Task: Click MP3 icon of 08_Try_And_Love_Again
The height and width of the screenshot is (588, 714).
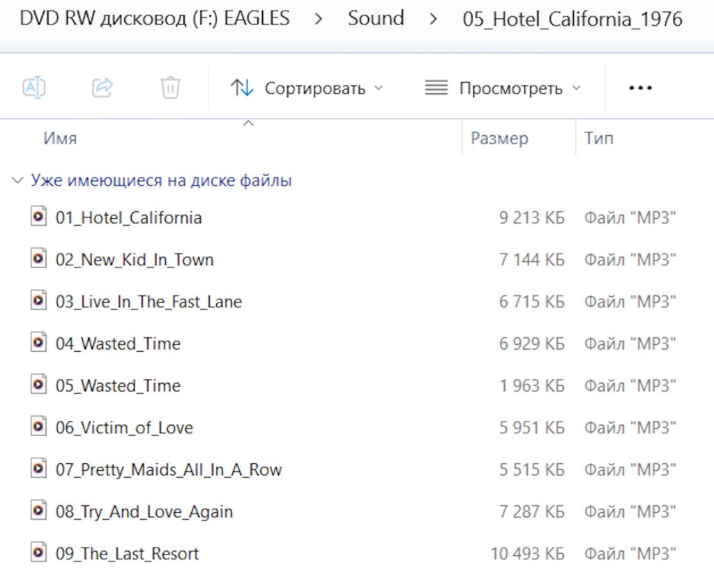Action: (x=39, y=510)
